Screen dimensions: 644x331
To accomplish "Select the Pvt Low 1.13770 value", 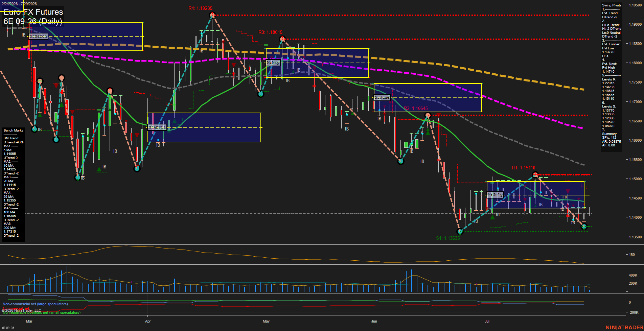I will 608,52.
